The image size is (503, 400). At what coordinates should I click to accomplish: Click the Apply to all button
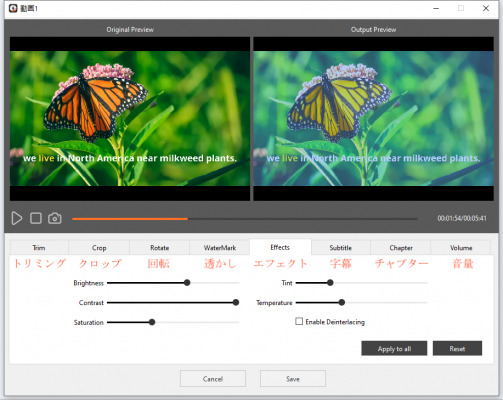pos(394,348)
